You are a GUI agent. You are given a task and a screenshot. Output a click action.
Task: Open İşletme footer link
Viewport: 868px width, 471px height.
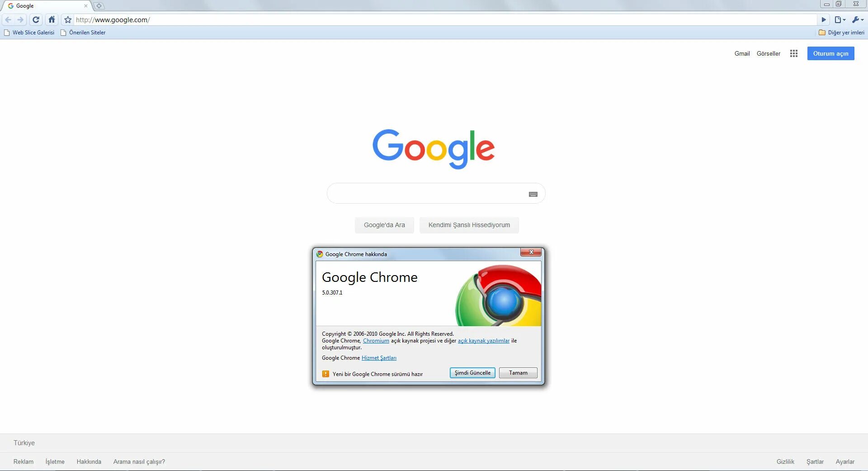[55, 461]
